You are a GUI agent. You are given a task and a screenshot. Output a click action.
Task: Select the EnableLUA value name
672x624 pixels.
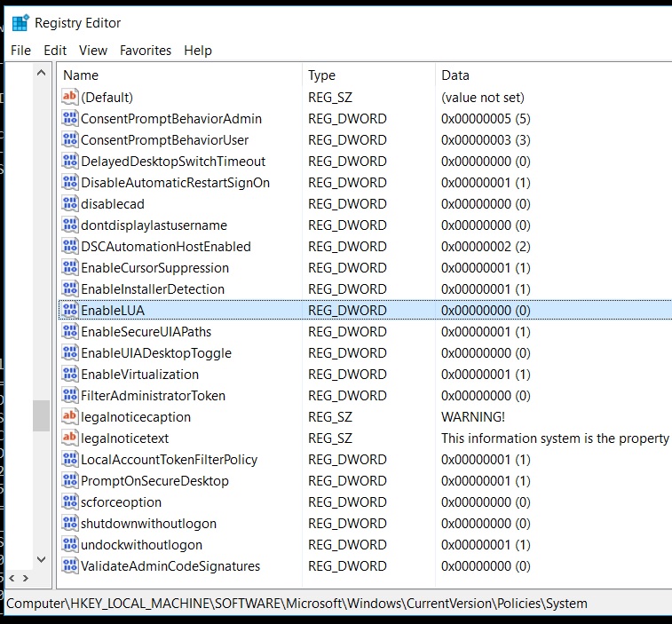113,311
